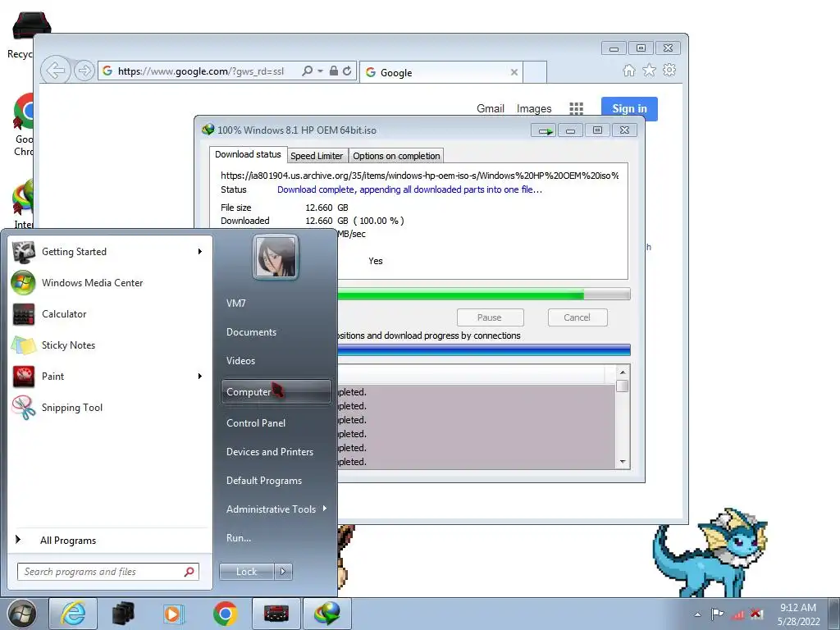The height and width of the screenshot is (630, 840).
Task: Launch Windows Media Center
Action: pyautogui.click(x=109, y=283)
